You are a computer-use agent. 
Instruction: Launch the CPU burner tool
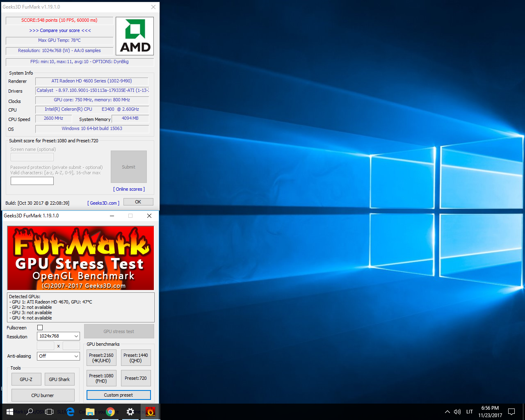click(x=43, y=395)
